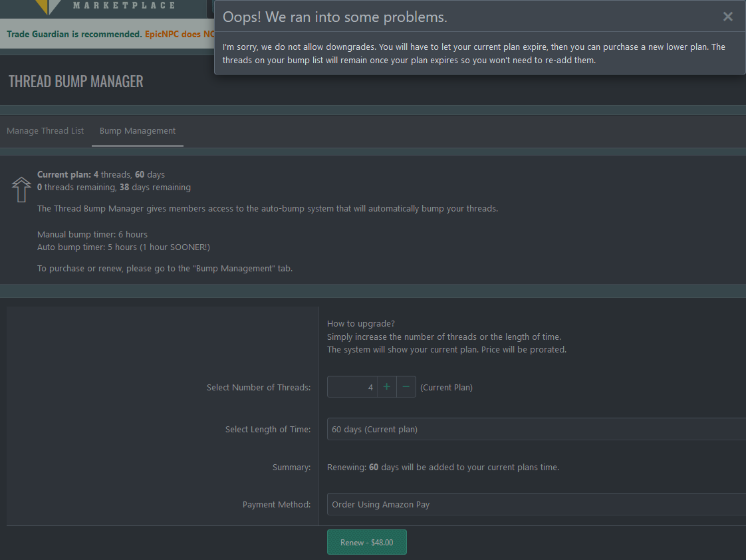Viewport: 746px width, 560px height.
Task: Switch to the Bump Management tab
Action: (138, 131)
